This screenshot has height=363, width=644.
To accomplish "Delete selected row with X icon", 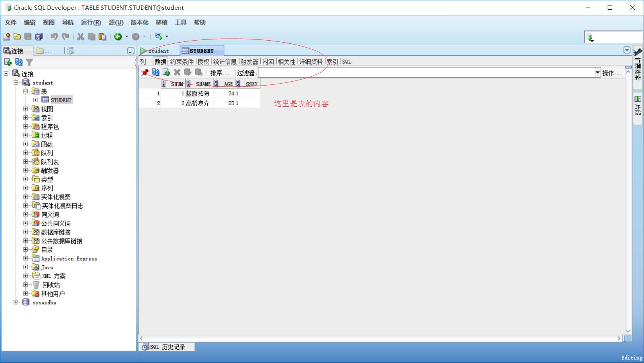I will [177, 72].
